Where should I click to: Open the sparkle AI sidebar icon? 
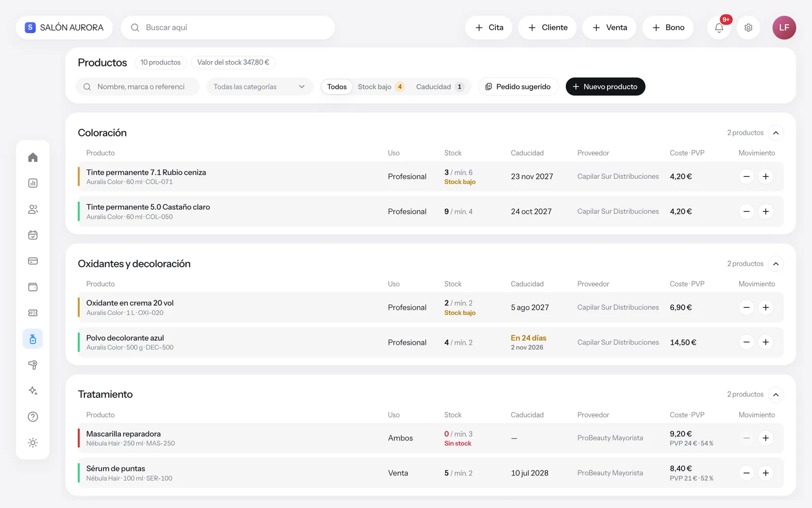[x=33, y=391]
